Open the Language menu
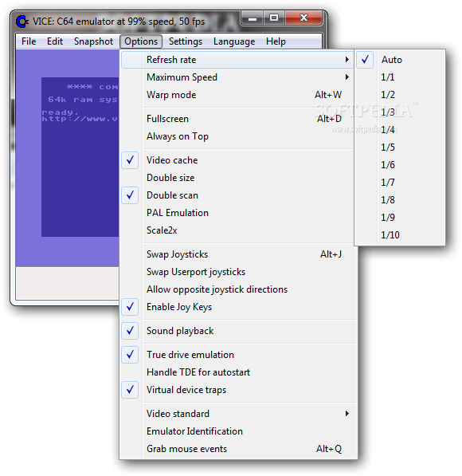This screenshot has height=476, width=462. [x=234, y=41]
